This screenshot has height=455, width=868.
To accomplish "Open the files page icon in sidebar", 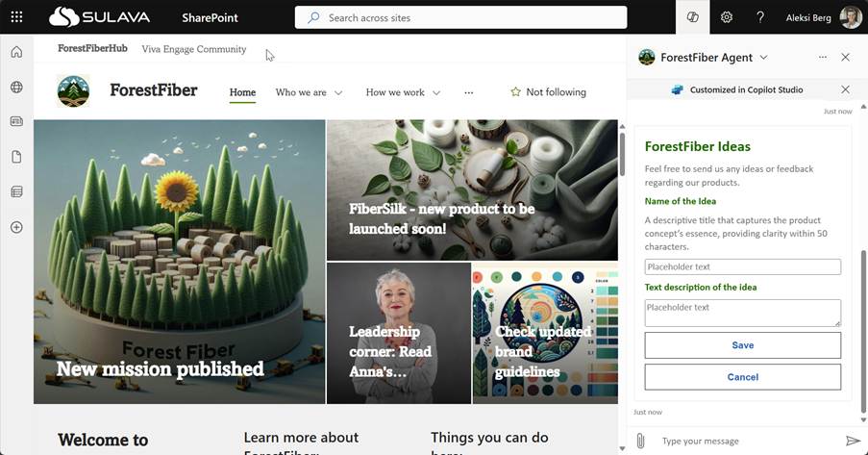I will (x=16, y=157).
